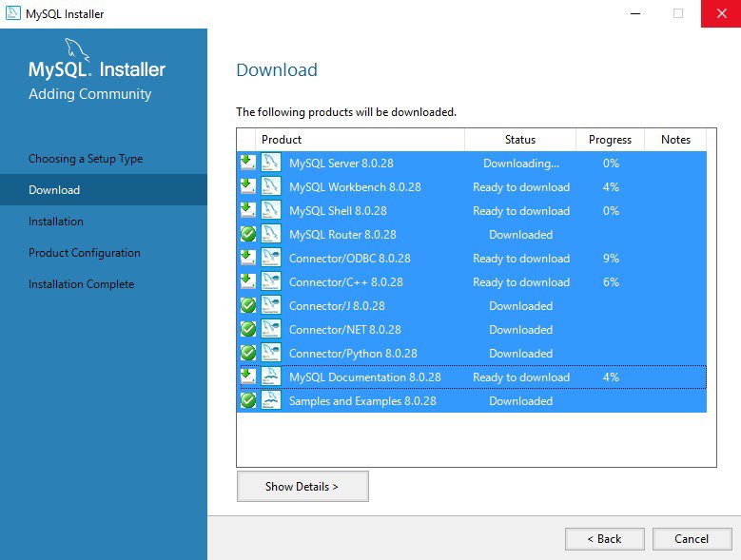Select the Product Configuration step in sidebar
Viewport: 741px width, 560px height.
[85, 253]
